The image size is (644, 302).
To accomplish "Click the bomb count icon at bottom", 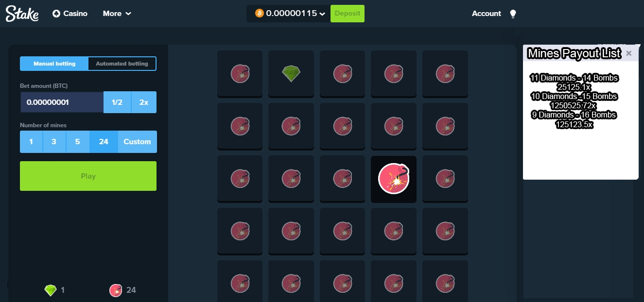I will (x=116, y=290).
